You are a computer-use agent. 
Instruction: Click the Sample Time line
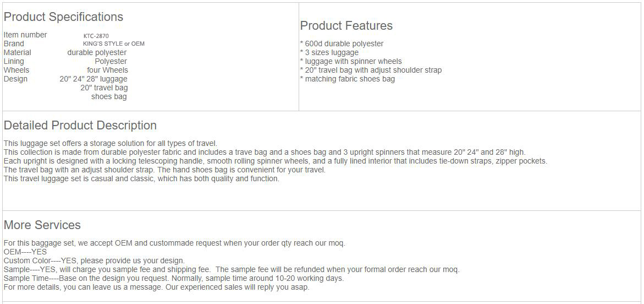pyautogui.click(x=173, y=279)
